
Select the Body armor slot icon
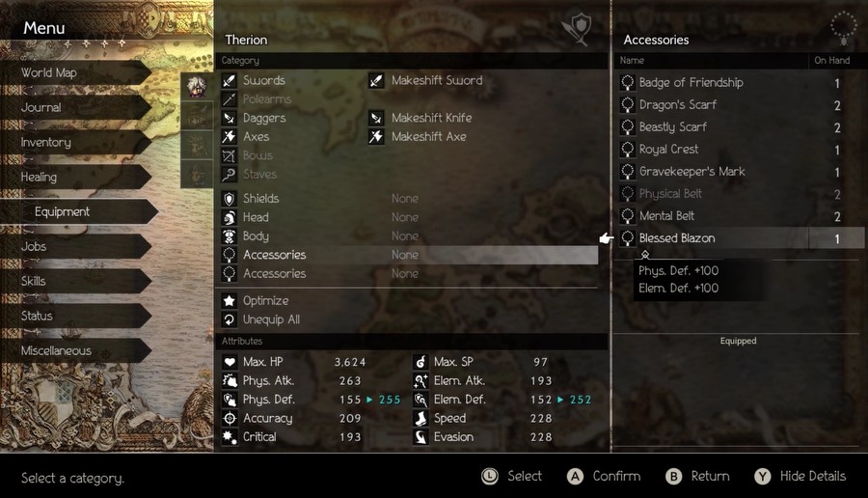[x=230, y=236]
